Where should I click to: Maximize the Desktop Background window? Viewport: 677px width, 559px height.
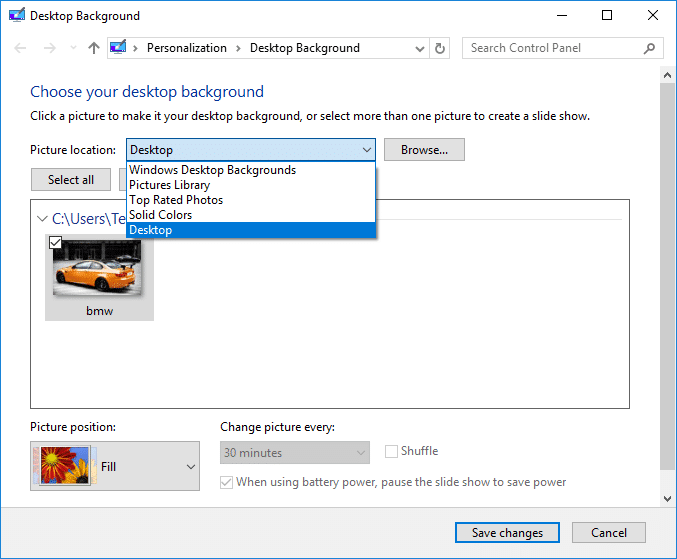pyautogui.click(x=607, y=16)
